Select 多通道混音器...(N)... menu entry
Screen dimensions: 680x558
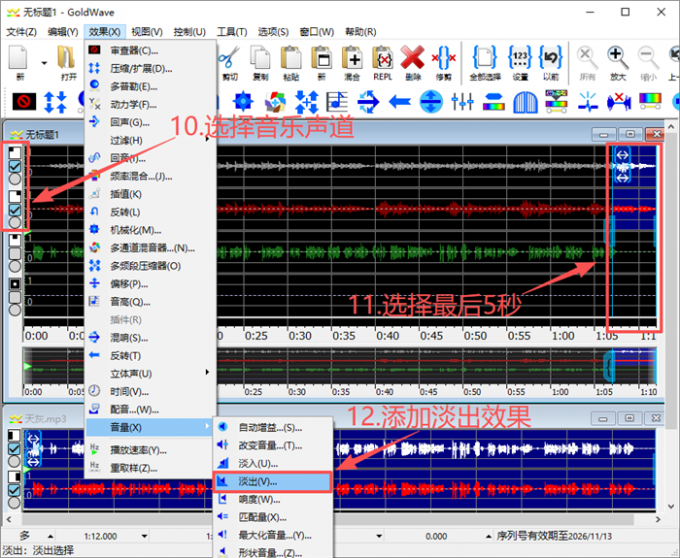150,248
